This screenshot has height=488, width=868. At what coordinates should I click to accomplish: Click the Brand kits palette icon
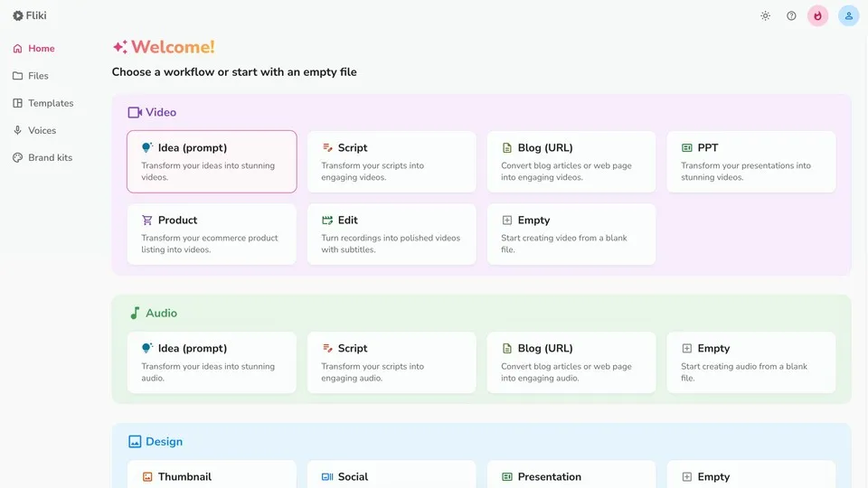coord(18,157)
